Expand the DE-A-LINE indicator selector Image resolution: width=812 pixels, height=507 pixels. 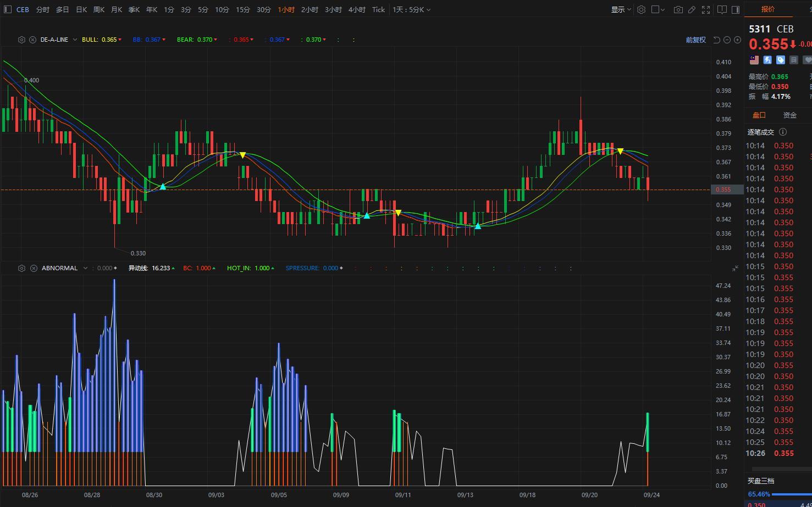pyautogui.click(x=75, y=40)
